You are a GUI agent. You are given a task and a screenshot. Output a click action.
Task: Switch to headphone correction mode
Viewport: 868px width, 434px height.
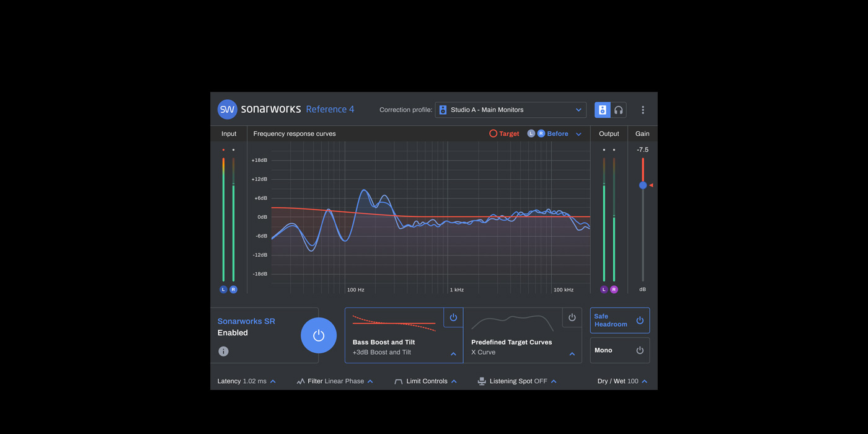point(618,110)
